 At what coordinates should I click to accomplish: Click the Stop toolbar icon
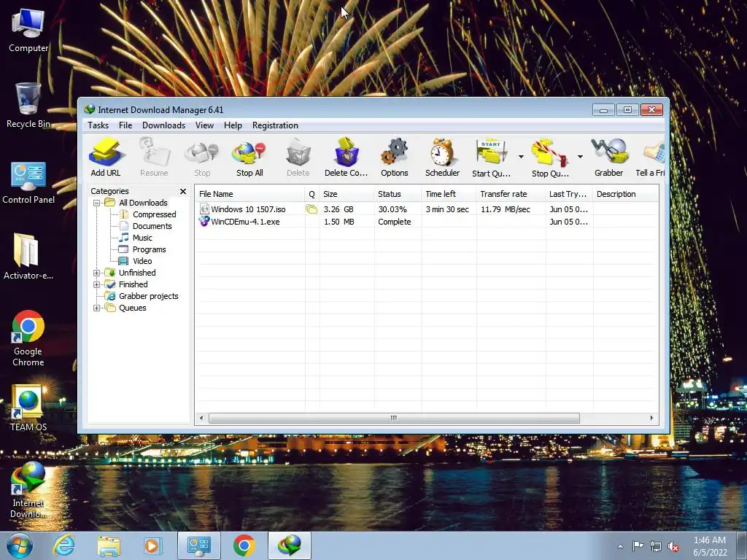point(202,157)
